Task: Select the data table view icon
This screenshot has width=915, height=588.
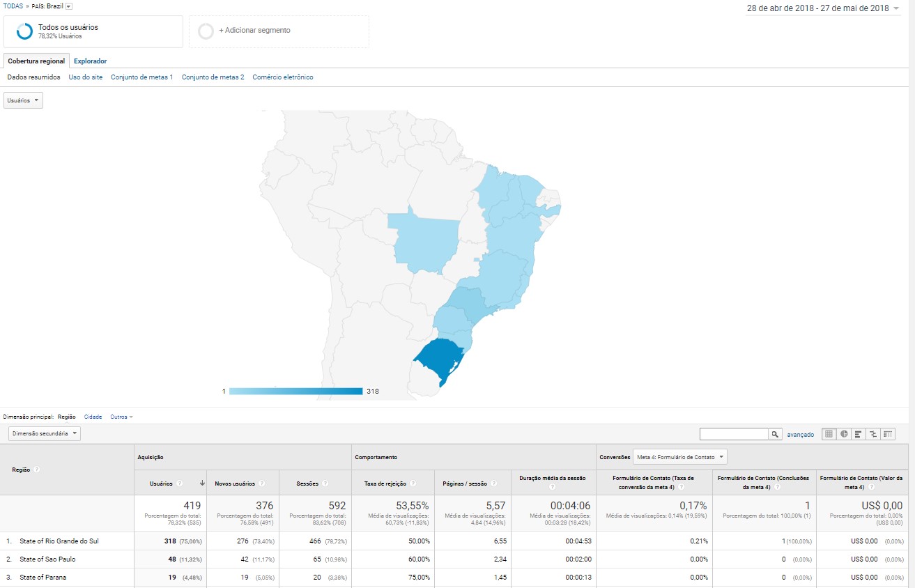Action: tap(829, 434)
